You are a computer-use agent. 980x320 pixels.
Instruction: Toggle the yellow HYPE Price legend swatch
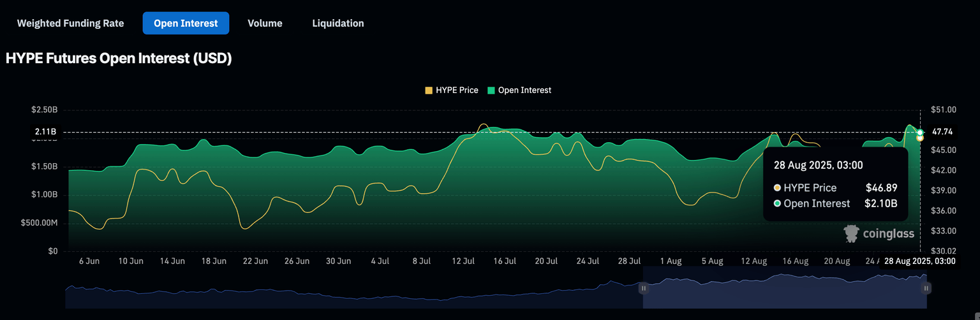429,91
